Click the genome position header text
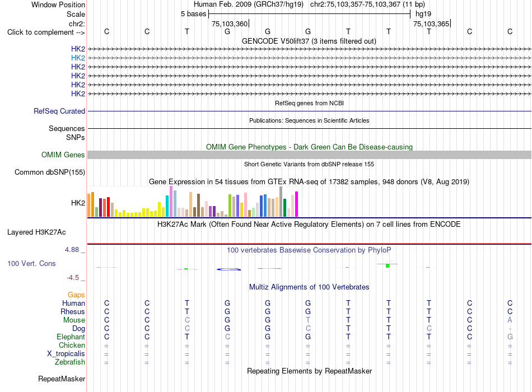Screen dimensions: 532x392 [x=309, y=4]
